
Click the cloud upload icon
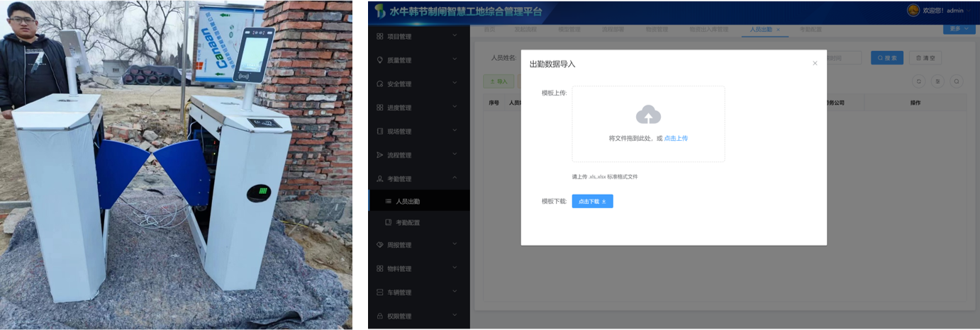click(x=648, y=115)
